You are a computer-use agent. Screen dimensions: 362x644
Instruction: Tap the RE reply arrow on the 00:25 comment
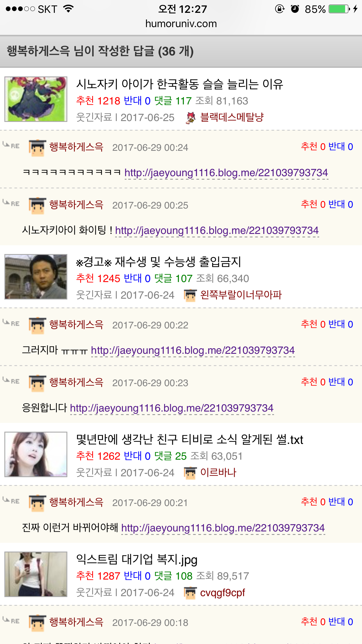pyautogui.click(x=11, y=203)
